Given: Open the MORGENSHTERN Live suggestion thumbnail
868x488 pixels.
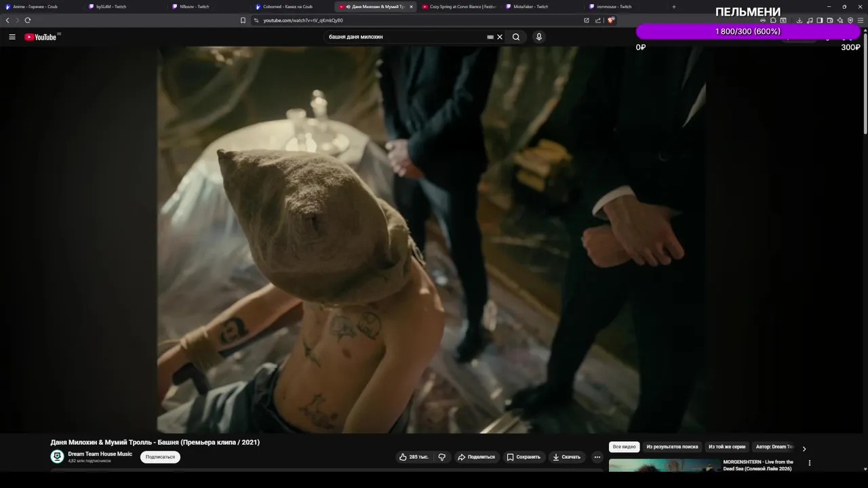Looking at the screenshot, I should click(665, 466).
